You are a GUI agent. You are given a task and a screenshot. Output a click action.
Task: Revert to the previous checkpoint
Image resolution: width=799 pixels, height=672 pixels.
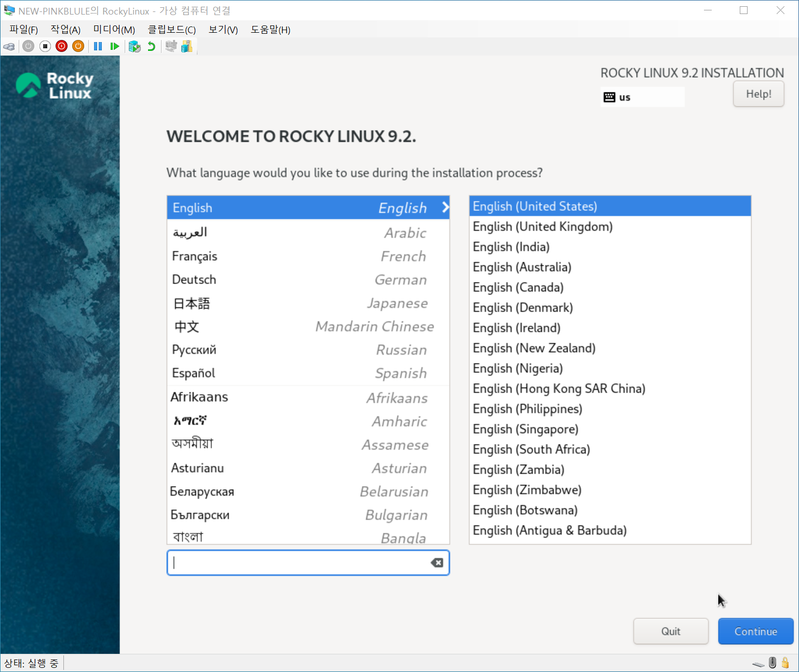[x=151, y=47]
